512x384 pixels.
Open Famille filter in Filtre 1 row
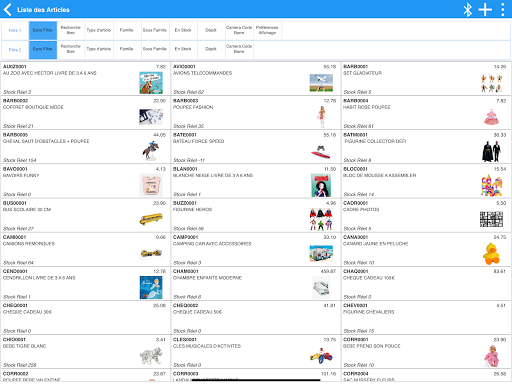pyautogui.click(x=127, y=30)
